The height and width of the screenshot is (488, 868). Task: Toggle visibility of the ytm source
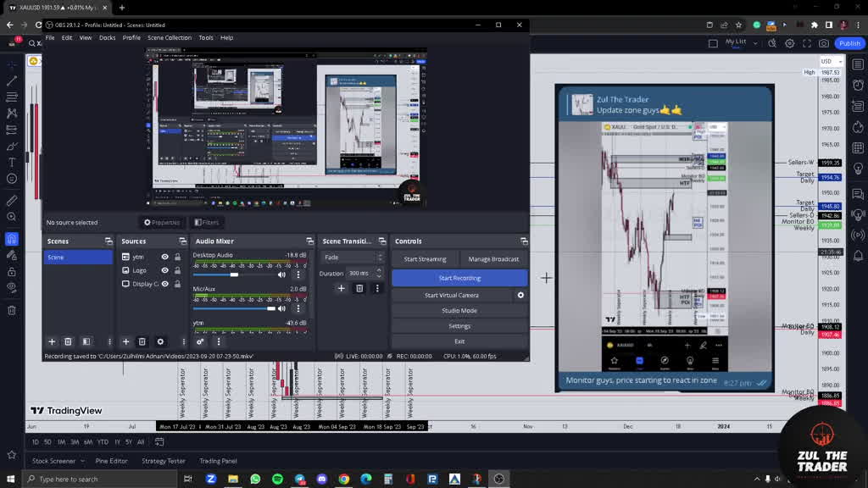[x=165, y=257]
